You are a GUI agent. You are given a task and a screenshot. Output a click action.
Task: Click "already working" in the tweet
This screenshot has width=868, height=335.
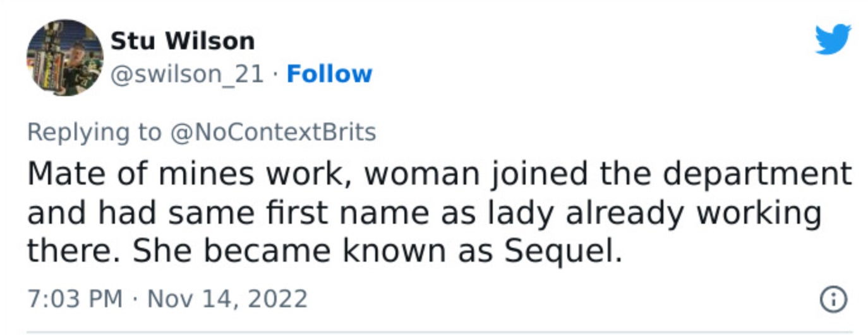click(x=692, y=214)
